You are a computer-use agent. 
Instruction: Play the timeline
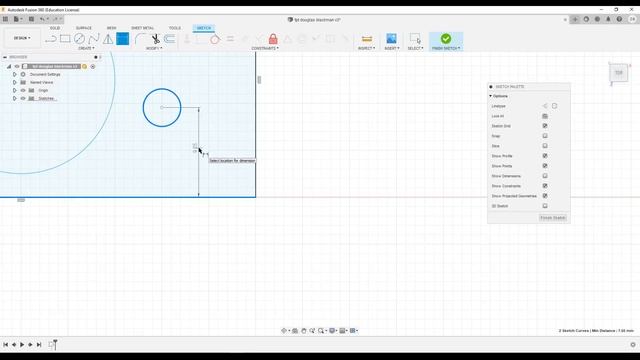(22, 344)
